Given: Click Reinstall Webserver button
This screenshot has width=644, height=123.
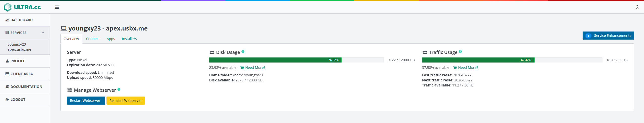Looking at the screenshot, I should [x=126, y=101].
